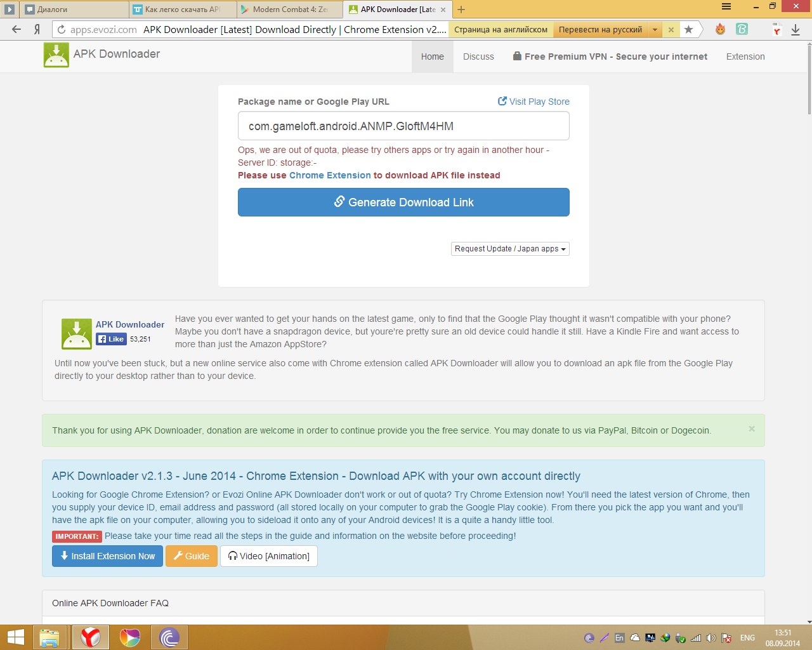812x650 pixels.
Task: Click the En keyboard layout tray icon
Action: pyautogui.click(x=620, y=638)
